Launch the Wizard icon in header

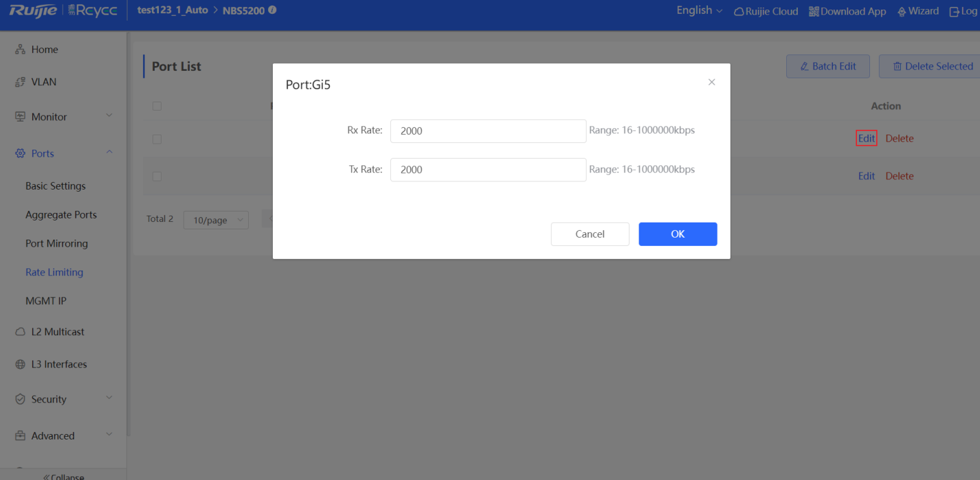902,12
